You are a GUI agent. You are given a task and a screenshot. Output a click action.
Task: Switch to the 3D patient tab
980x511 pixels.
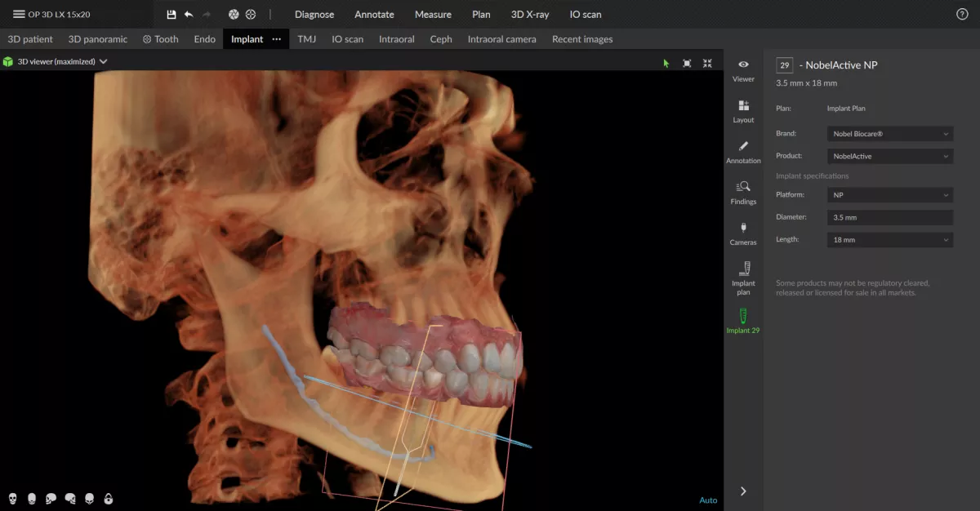pyautogui.click(x=30, y=39)
